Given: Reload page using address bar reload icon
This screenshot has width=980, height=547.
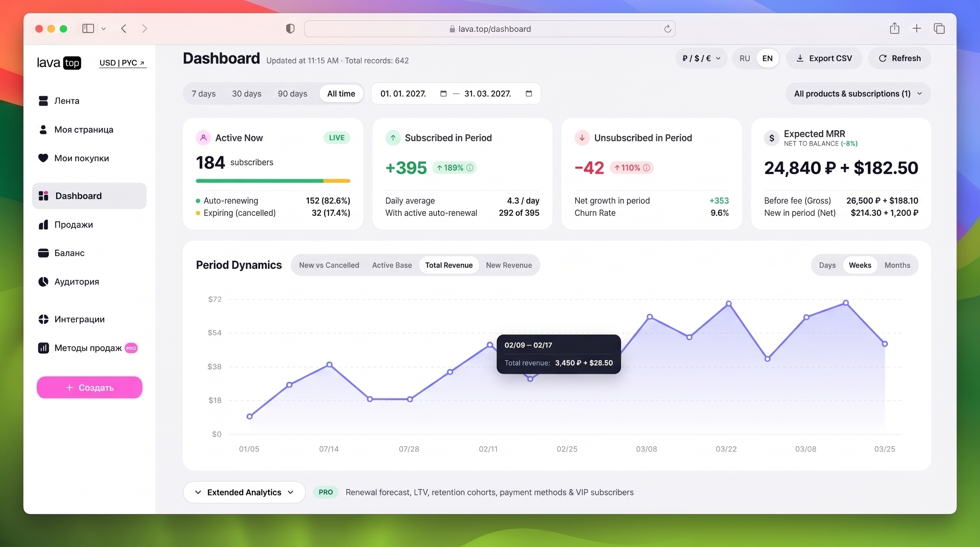Looking at the screenshot, I should 667,29.
